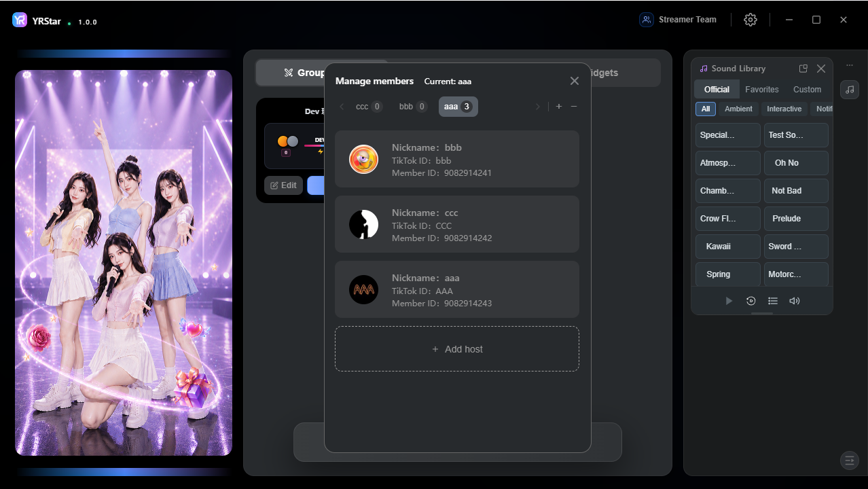Close the Manage members dialog
The height and width of the screenshot is (489, 868).
pos(575,81)
